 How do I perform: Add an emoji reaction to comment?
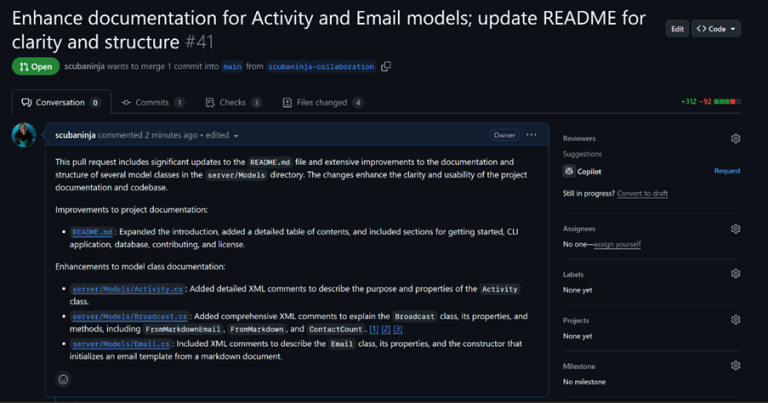pos(63,379)
